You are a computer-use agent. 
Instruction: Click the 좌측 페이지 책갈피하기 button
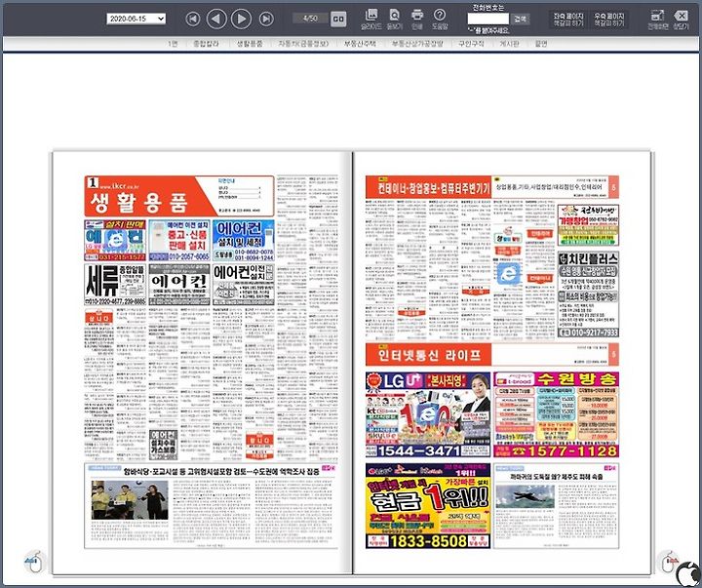(568, 20)
